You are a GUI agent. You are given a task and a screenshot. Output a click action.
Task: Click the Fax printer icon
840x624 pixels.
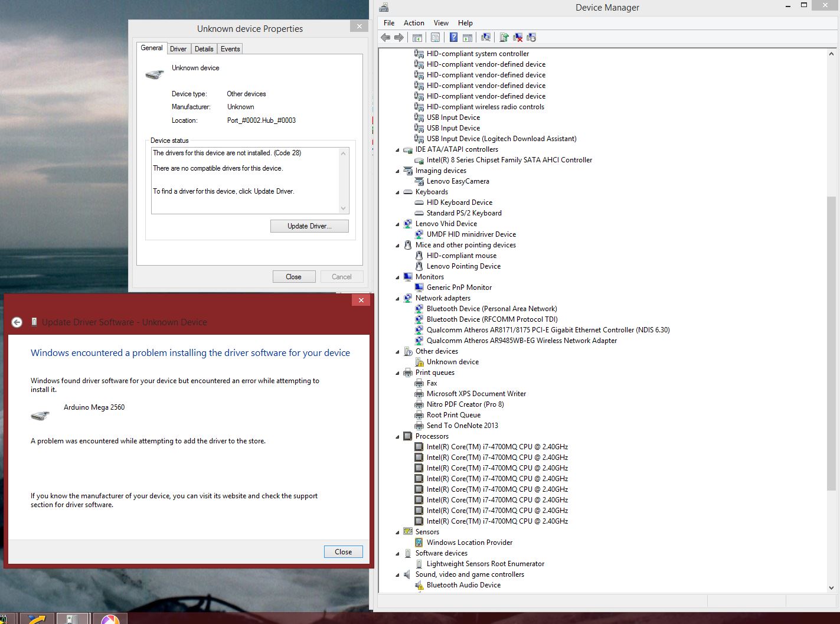click(419, 383)
